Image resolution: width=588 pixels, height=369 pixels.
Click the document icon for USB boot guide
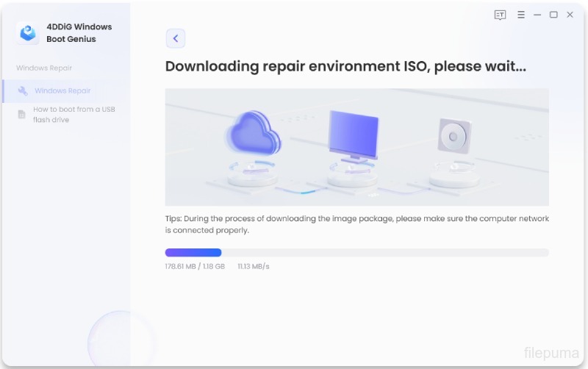pos(22,114)
